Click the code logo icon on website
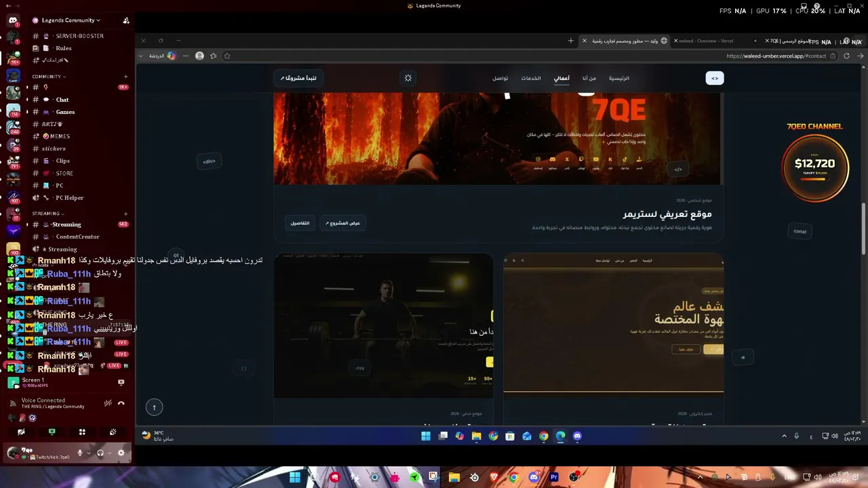The height and width of the screenshot is (488, 868). [x=715, y=78]
